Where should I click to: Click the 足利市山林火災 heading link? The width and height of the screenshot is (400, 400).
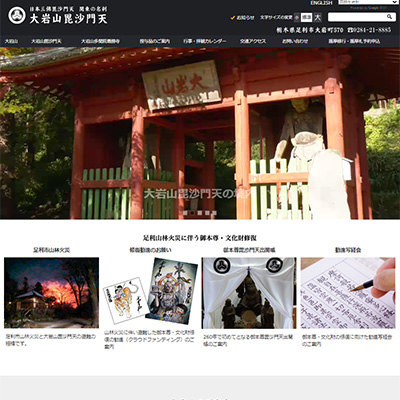51,250
